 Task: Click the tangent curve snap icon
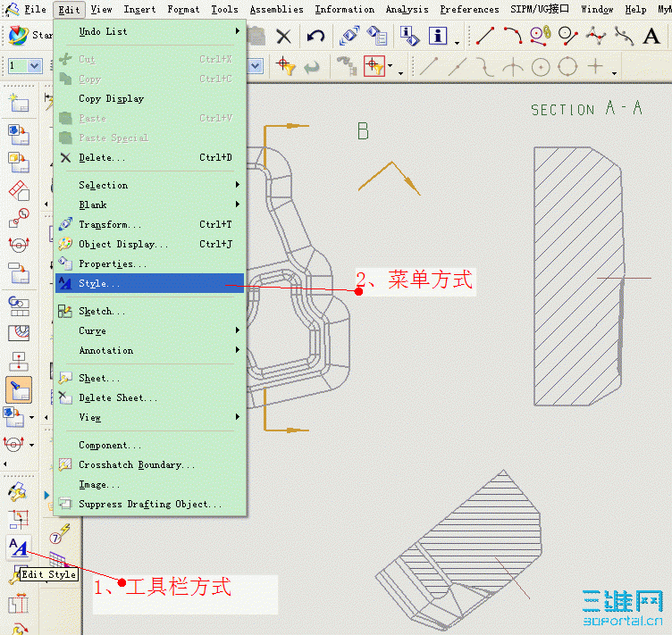point(484,67)
